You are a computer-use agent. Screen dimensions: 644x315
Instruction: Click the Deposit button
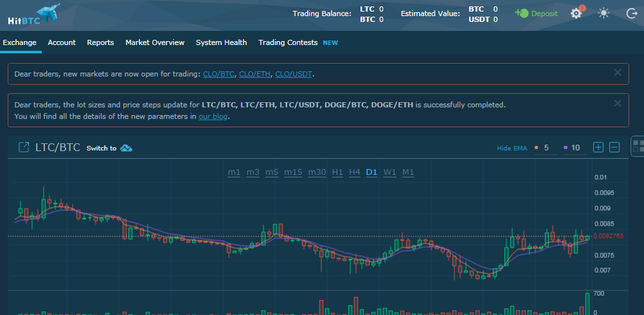(537, 13)
